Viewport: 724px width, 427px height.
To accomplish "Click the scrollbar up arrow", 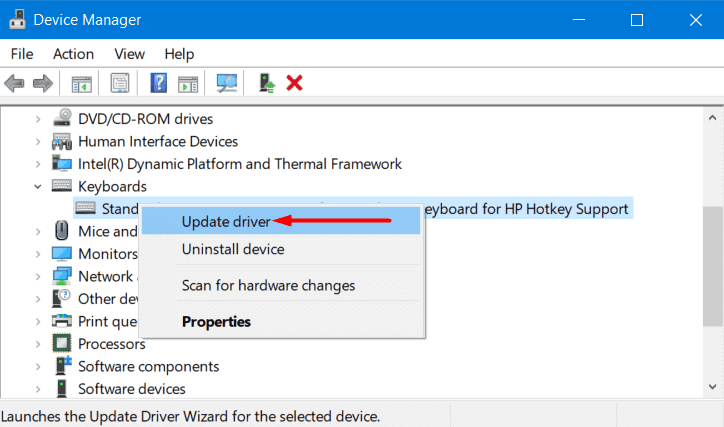I will coord(712,118).
